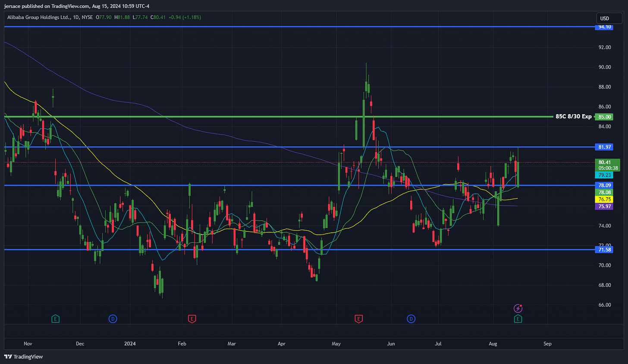Open the June dividend D marker

411,319
